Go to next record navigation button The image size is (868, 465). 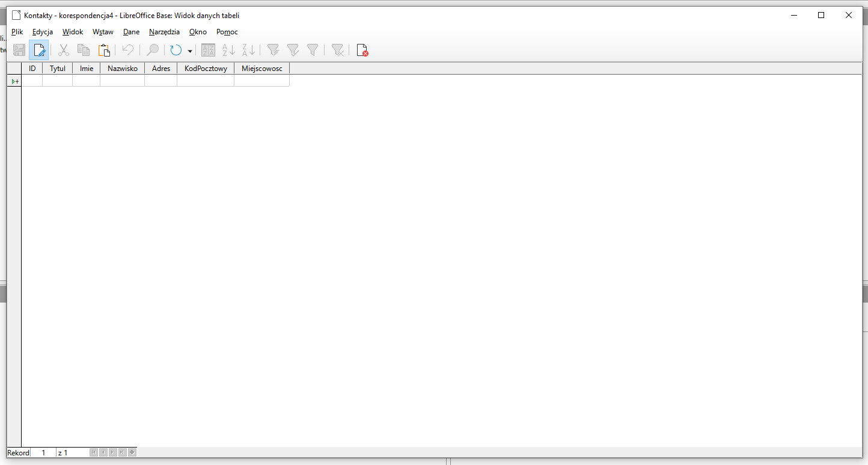point(113,452)
